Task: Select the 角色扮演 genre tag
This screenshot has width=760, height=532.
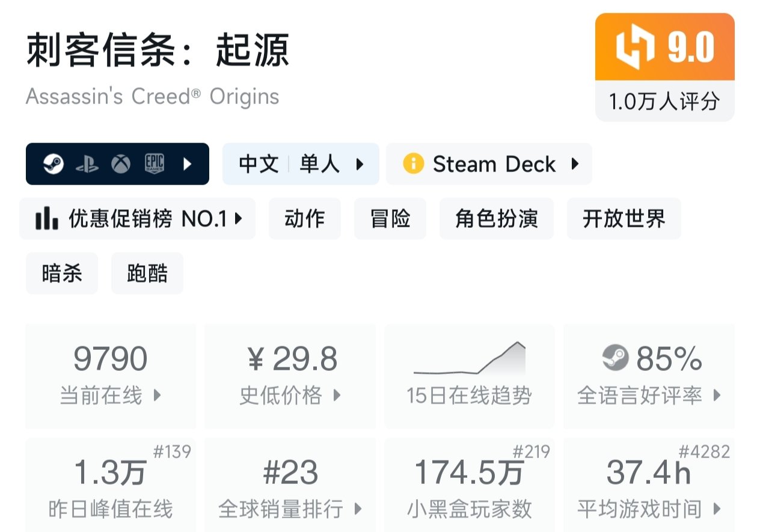Action: coord(496,219)
